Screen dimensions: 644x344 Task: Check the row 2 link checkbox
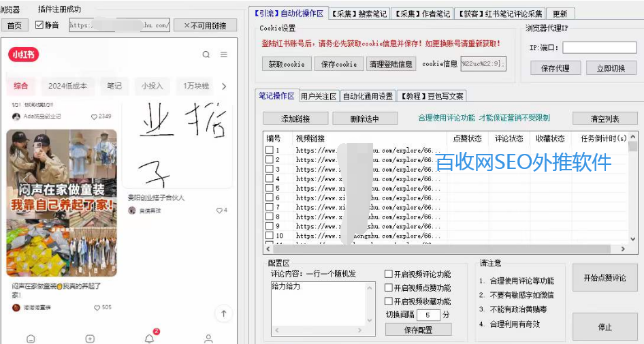(270, 159)
